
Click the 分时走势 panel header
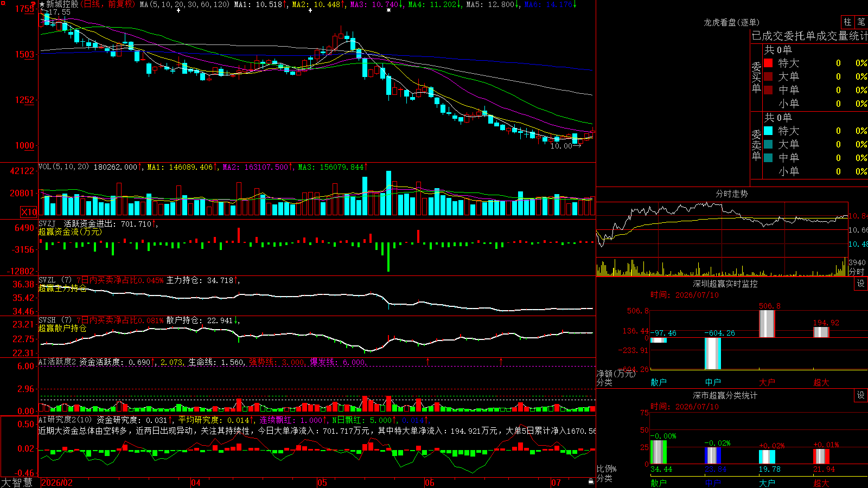coord(731,194)
